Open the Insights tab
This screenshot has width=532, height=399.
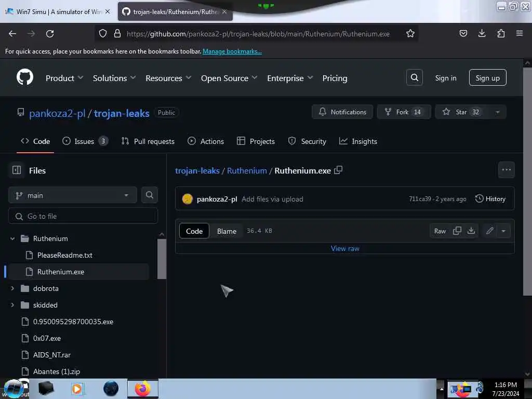click(x=358, y=141)
